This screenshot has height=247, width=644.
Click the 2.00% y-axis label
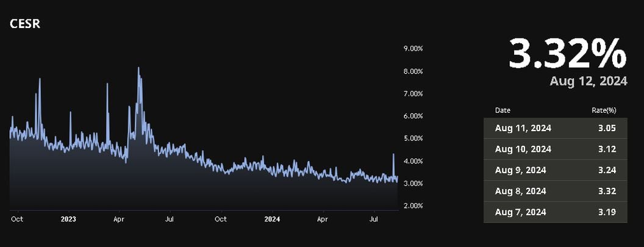click(x=413, y=206)
